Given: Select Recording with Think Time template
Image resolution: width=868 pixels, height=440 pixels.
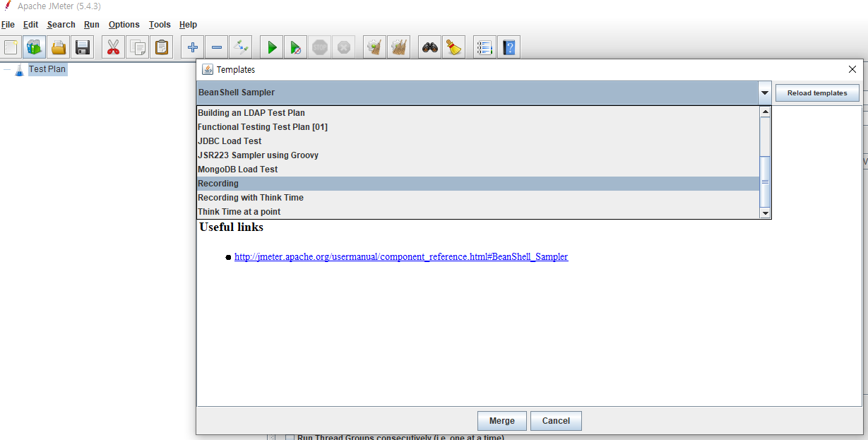Looking at the screenshot, I should 478,198.
